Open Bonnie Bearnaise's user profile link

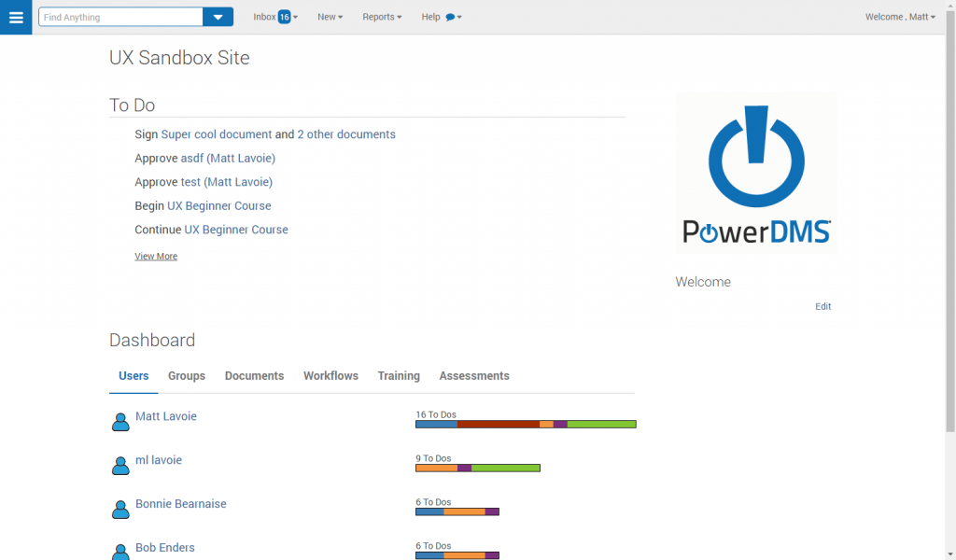click(x=181, y=504)
